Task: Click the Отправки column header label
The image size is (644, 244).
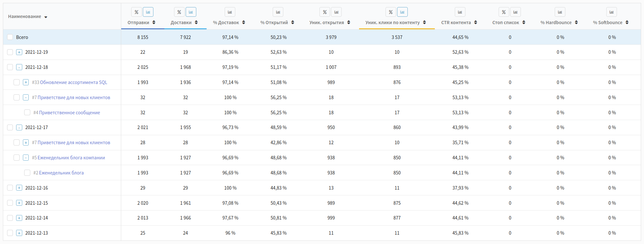Action: (x=138, y=23)
